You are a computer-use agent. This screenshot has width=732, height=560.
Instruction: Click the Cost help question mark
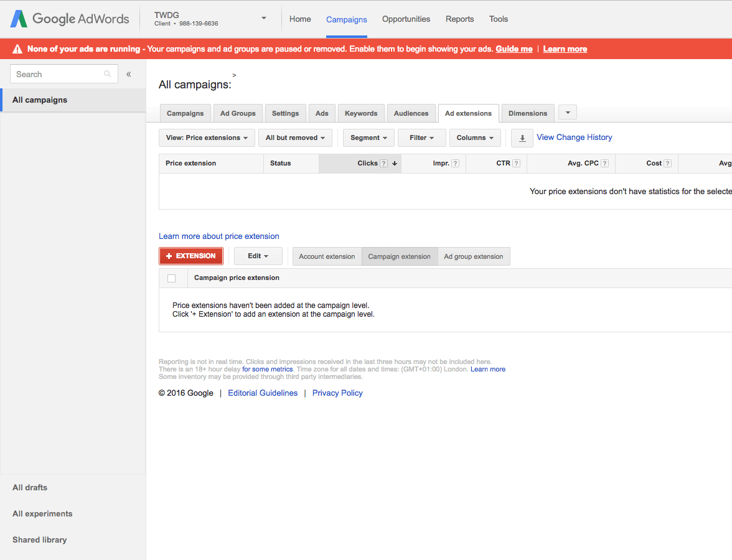[x=667, y=163]
